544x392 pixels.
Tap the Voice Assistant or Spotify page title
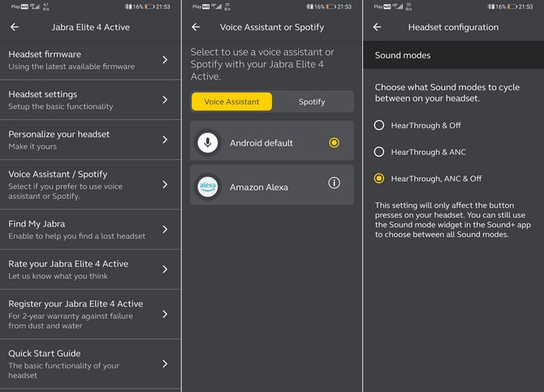click(272, 27)
